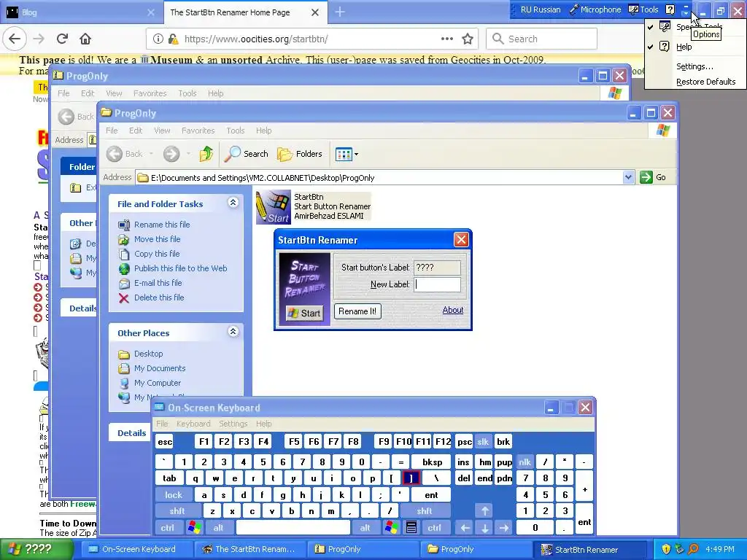Click RU Russian language indicator
The height and width of the screenshot is (560, 747).
point(540,9)
